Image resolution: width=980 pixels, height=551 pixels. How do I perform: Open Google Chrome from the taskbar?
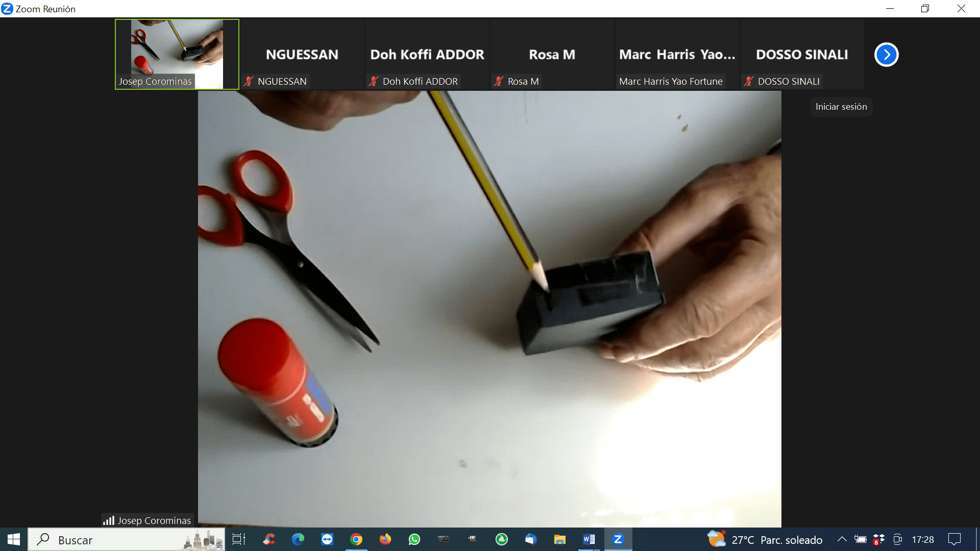coord(356,539)
